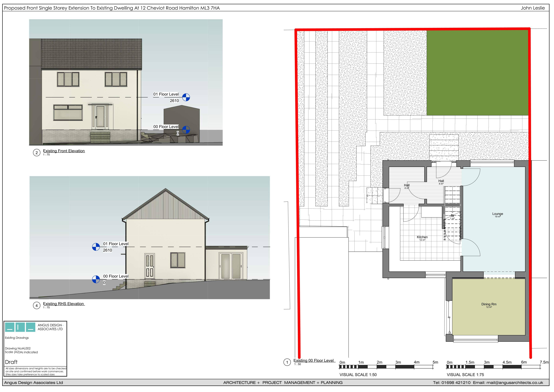This screenshot has width=554, height=392.
Task: Click 'VISUAL SCALE 1:50' label
Action: pos(358,375)
